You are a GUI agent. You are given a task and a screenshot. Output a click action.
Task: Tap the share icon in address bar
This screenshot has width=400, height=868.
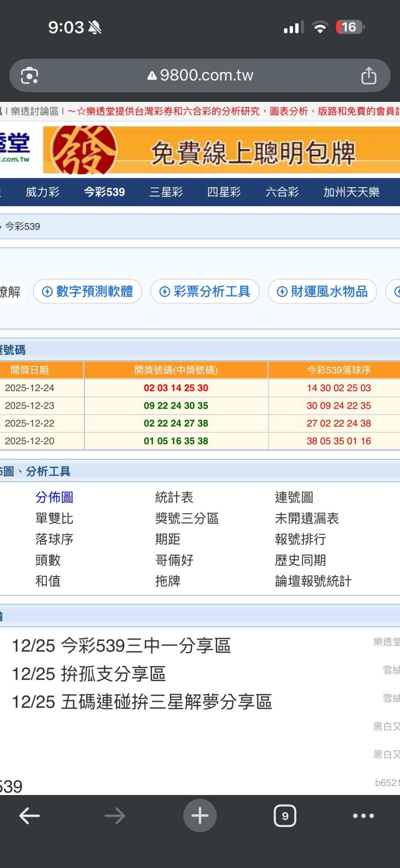coord(369,76)
